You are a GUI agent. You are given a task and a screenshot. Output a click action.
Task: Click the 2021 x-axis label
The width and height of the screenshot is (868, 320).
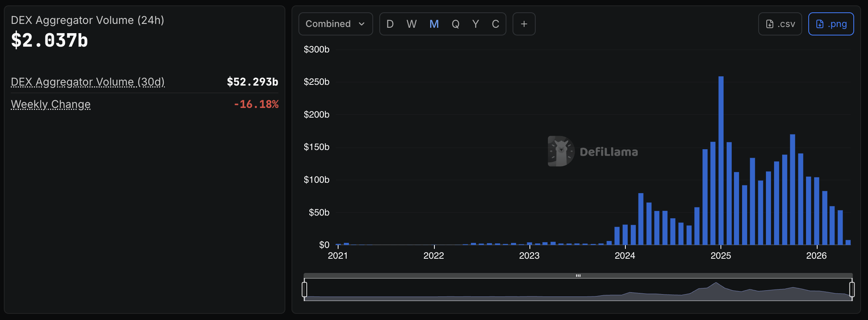click(x=338, y=256)
